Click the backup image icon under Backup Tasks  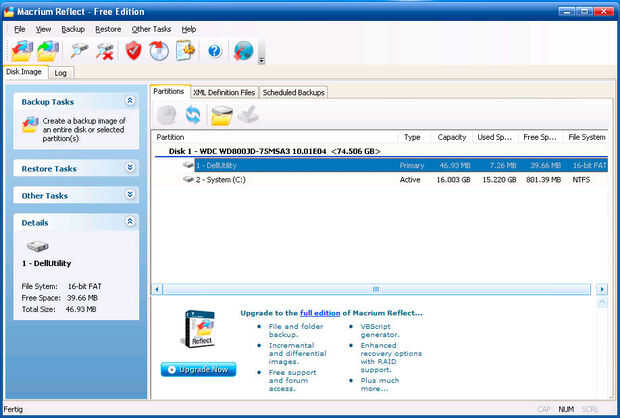pyautogui.click(x=30, y=125)
